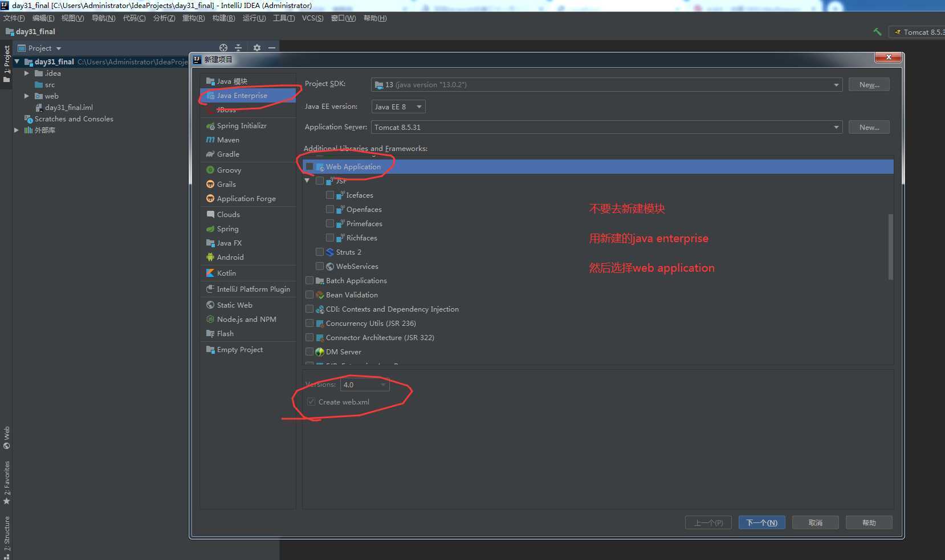
Task: Open Project panel settings gear
Action: point(257,48)
